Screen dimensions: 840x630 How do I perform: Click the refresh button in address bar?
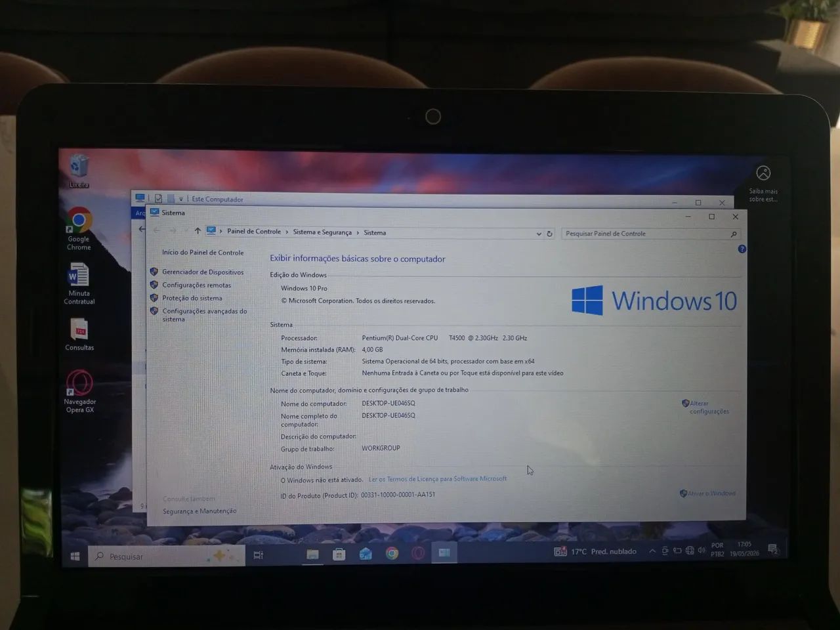click(550, 234)
